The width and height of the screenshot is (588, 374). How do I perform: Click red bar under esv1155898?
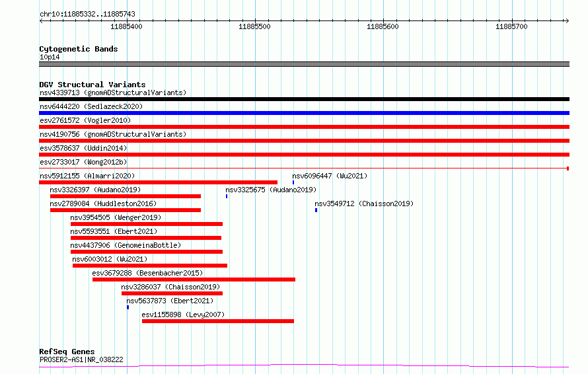click(x=218, y=321)
